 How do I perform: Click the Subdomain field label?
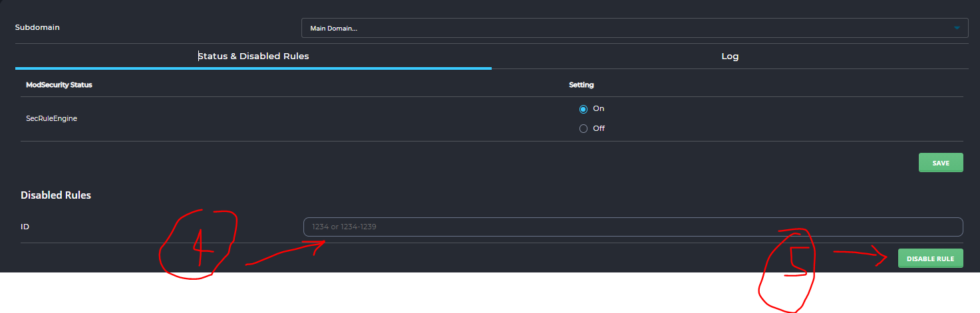(42, 28)
